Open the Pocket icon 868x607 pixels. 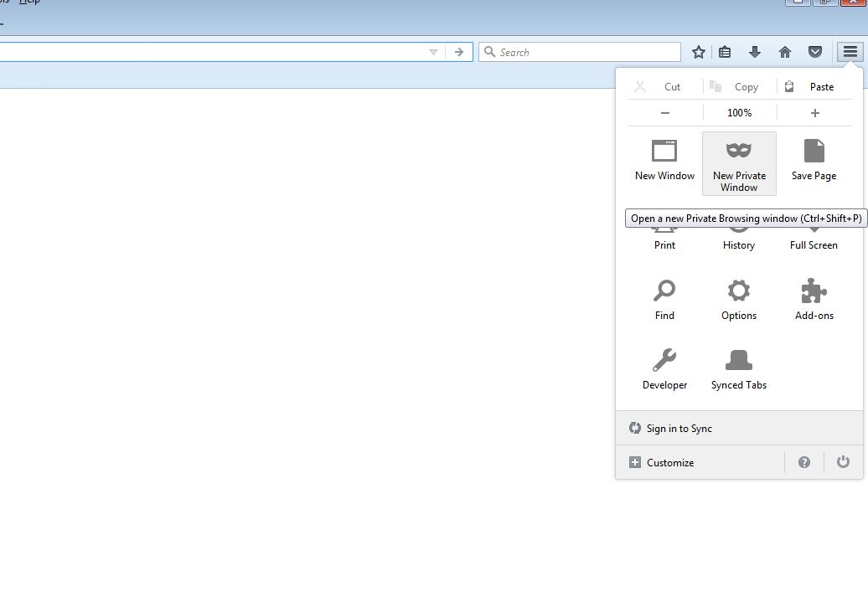815,52
